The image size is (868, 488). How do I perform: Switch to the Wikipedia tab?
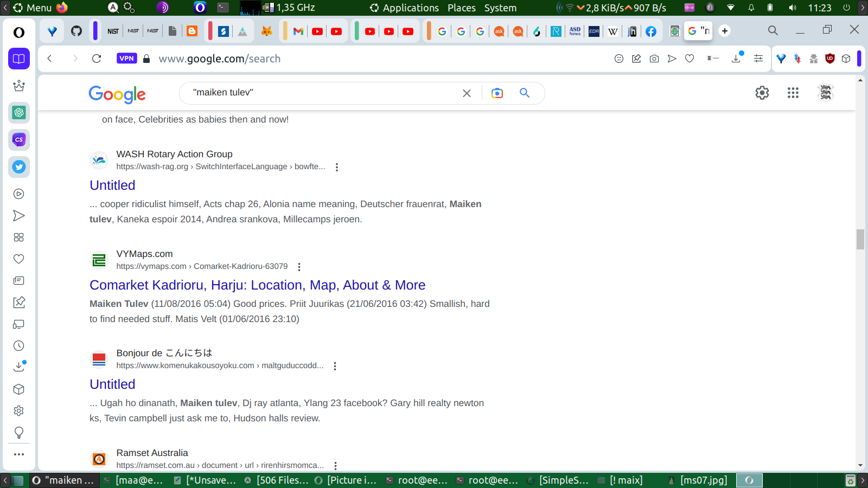click(x=613, y=31)
